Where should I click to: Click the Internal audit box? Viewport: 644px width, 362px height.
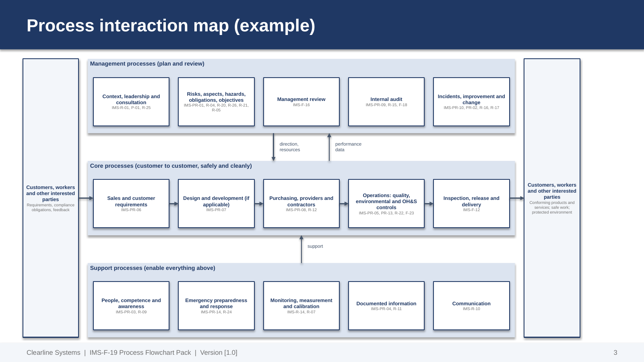tap(386, 102)
